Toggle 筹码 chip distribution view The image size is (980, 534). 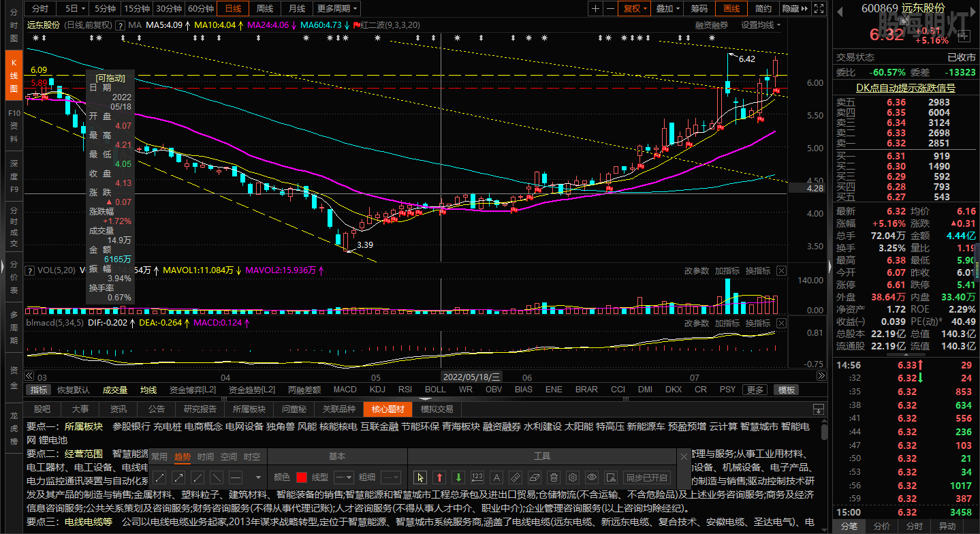click(699, 8)
